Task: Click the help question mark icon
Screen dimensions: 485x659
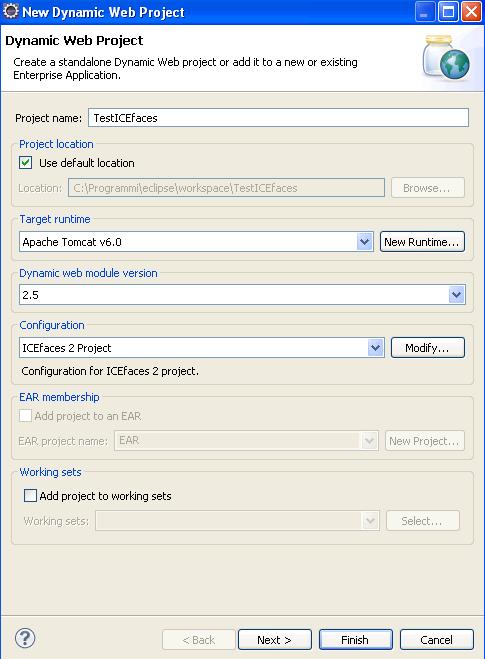Action: coord(25,638)
